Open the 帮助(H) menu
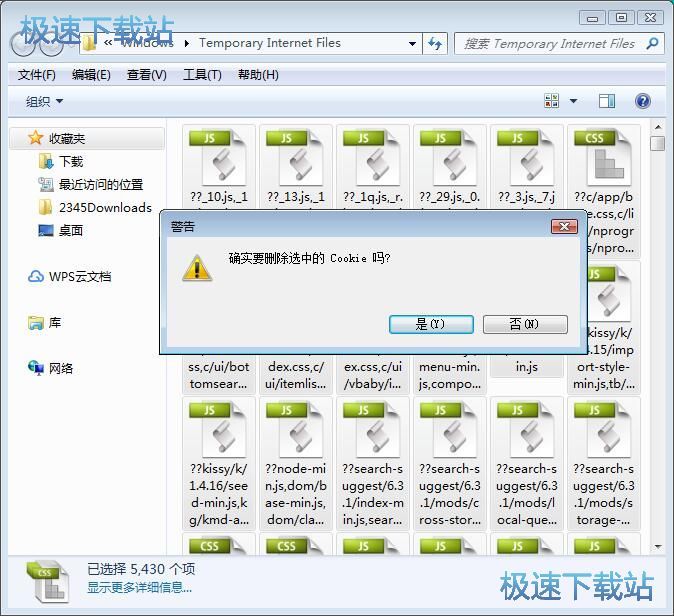The height and width of the screenshot is (616, 674). click(258, 75)
